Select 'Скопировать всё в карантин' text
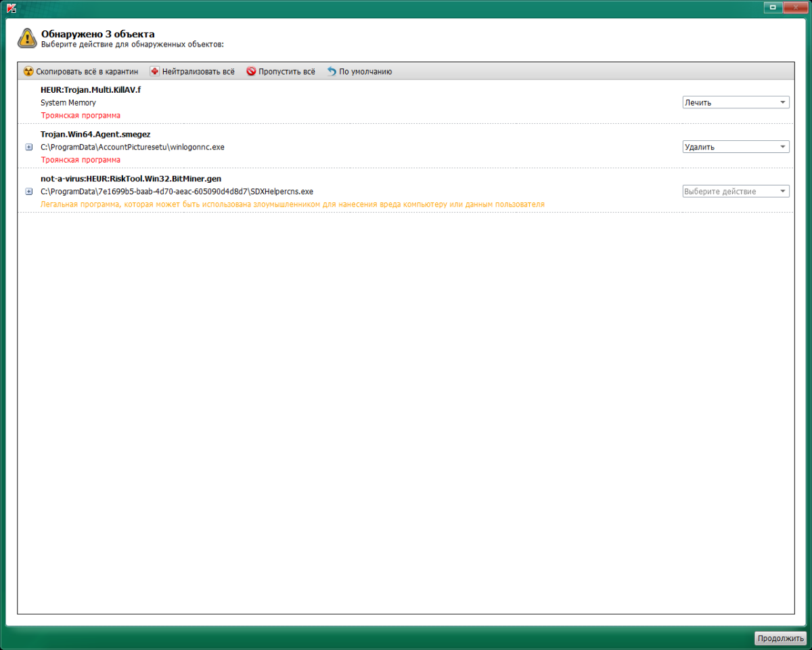The height and width of the screenshot is (650, 812). coord(87,71)
